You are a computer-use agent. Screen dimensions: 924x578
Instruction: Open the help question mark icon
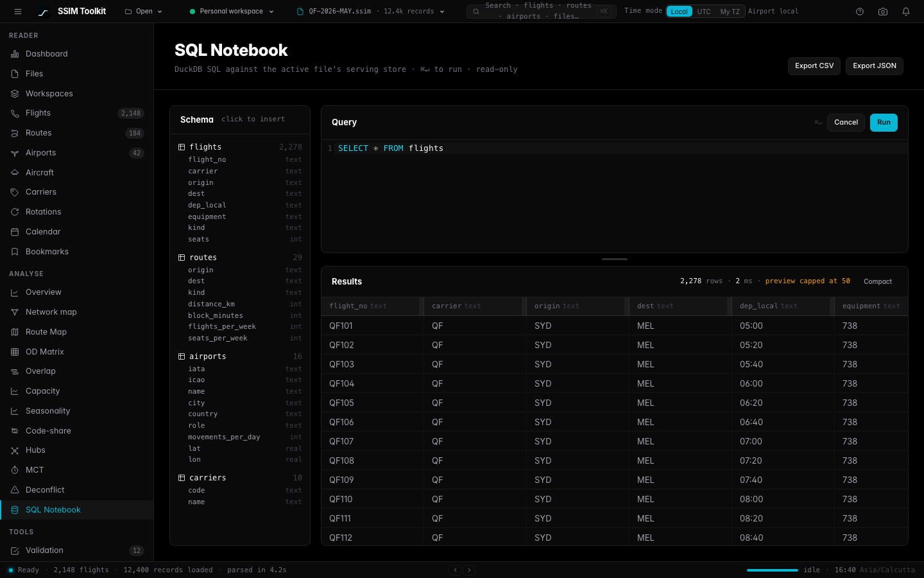tap(860, 12)
